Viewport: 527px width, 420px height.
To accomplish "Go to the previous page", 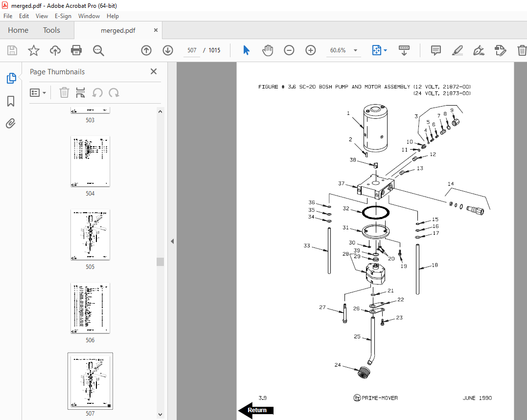I will point(146,50).
